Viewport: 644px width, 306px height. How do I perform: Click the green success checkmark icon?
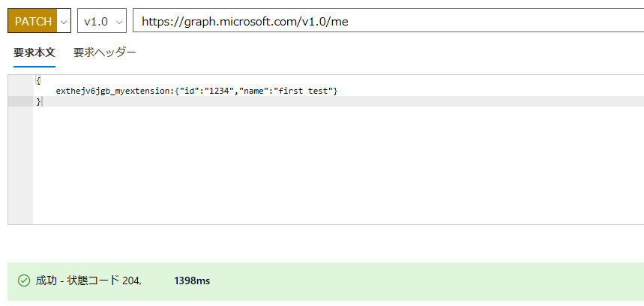pos(24,281)
